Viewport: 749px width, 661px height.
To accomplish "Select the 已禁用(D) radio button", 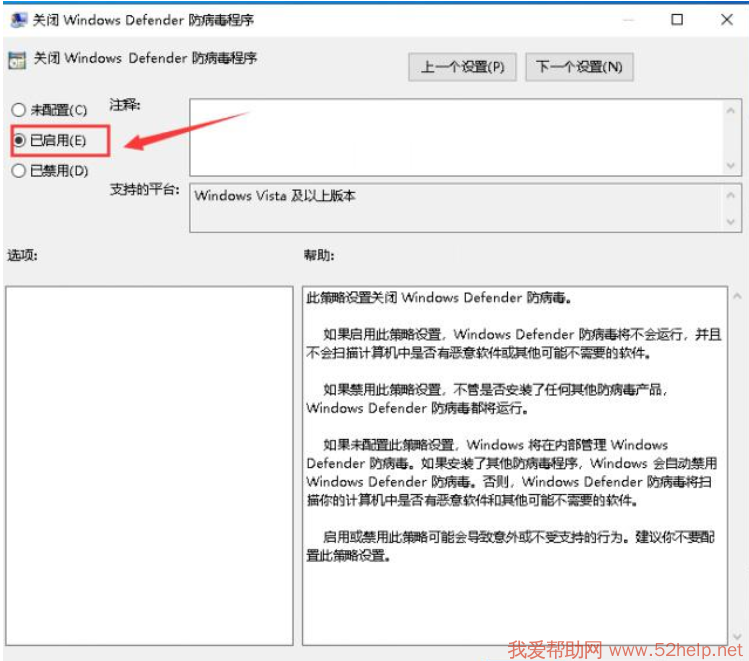I will click(x=19, y=171).
